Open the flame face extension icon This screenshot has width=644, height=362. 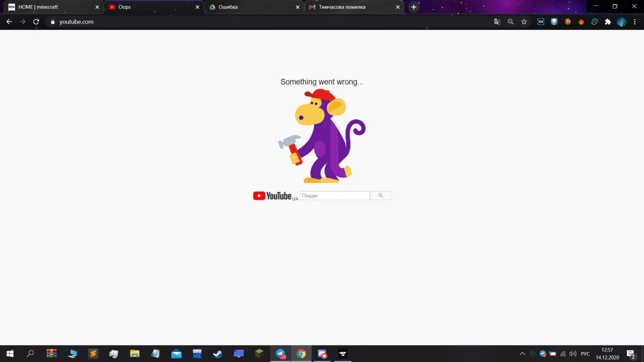tap(581, 22)
